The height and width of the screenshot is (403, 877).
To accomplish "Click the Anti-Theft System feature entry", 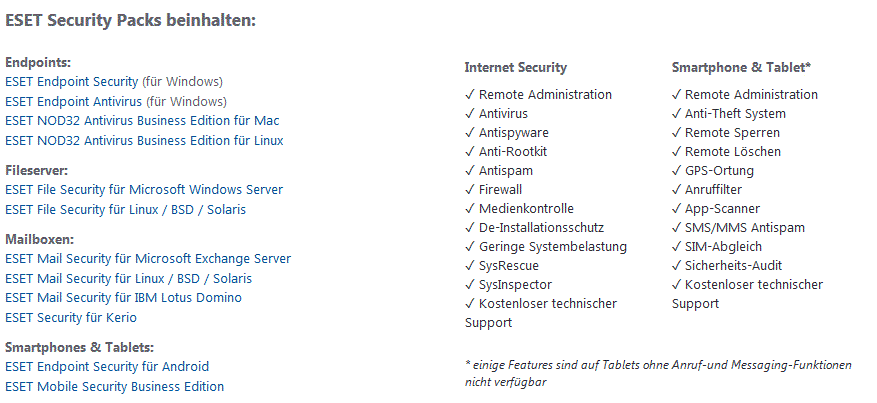I will pyautogui.click(x=735, y=114).
